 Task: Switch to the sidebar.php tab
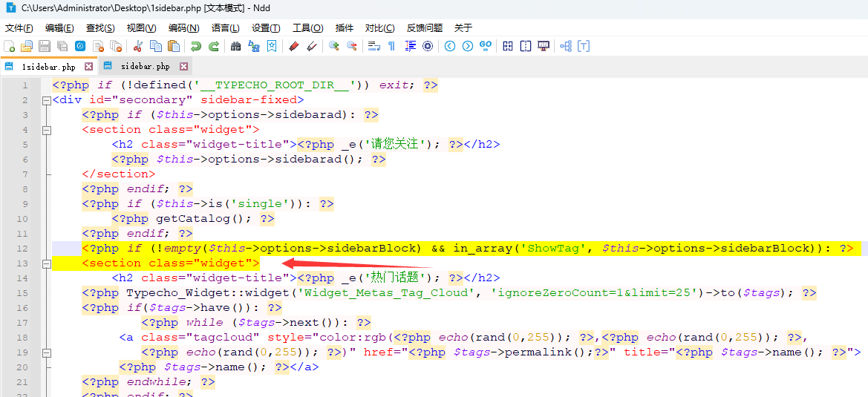click(145, 66)
